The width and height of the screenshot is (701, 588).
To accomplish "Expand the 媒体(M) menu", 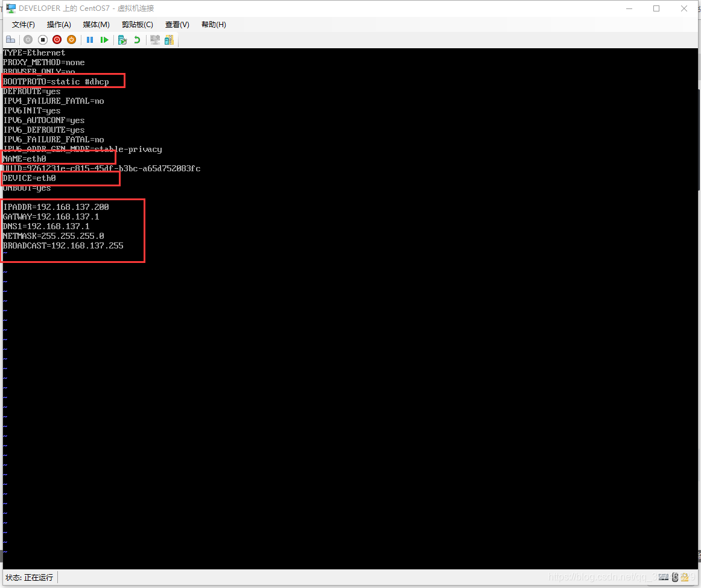I will [96, 25].
